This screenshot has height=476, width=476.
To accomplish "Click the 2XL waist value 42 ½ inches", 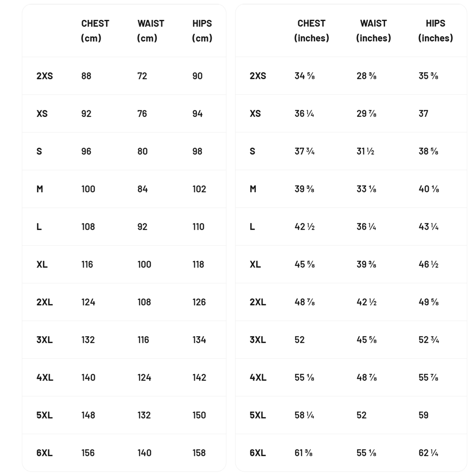I will point(366,302).
